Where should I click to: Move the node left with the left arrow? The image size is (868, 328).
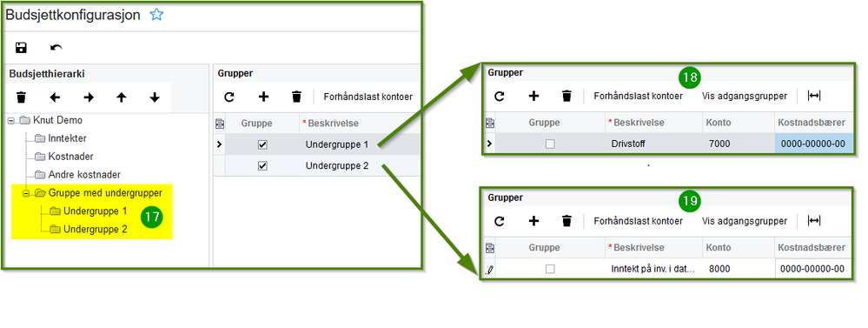(55, 98)
